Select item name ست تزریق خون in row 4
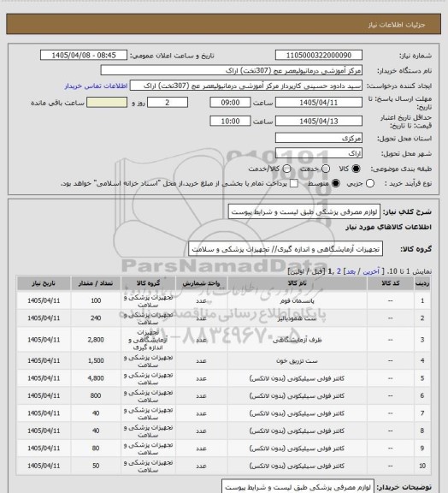The width and height of the screenshot is (448, 493). 297,360
